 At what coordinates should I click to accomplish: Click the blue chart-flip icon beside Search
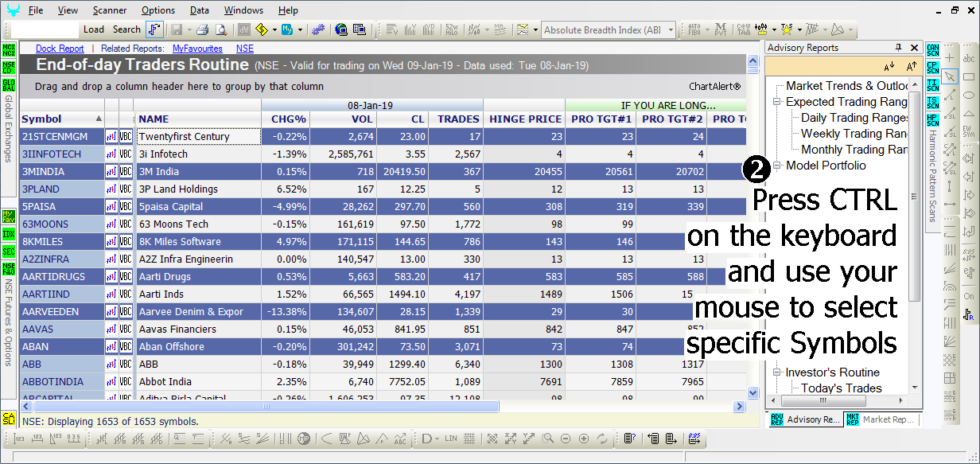154,29
